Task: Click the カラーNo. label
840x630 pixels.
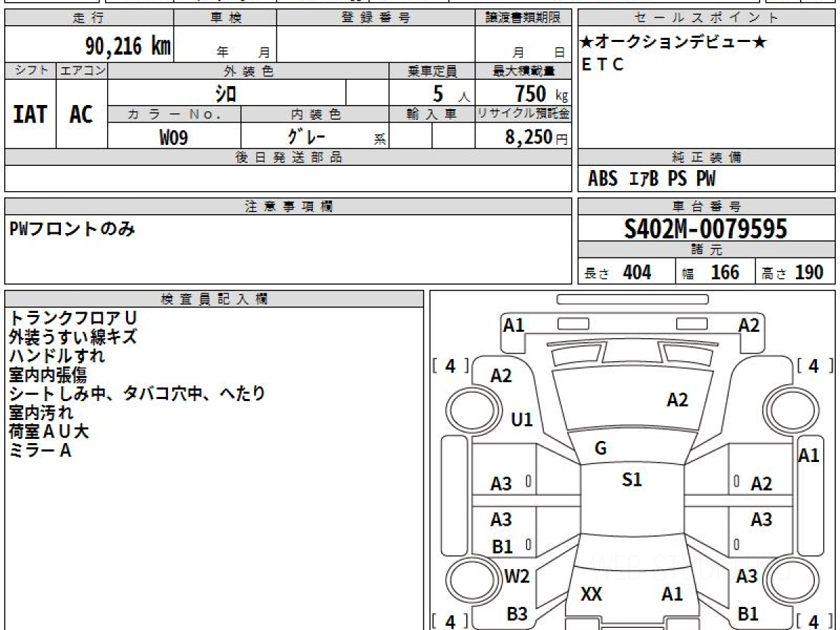Action: 174,114
